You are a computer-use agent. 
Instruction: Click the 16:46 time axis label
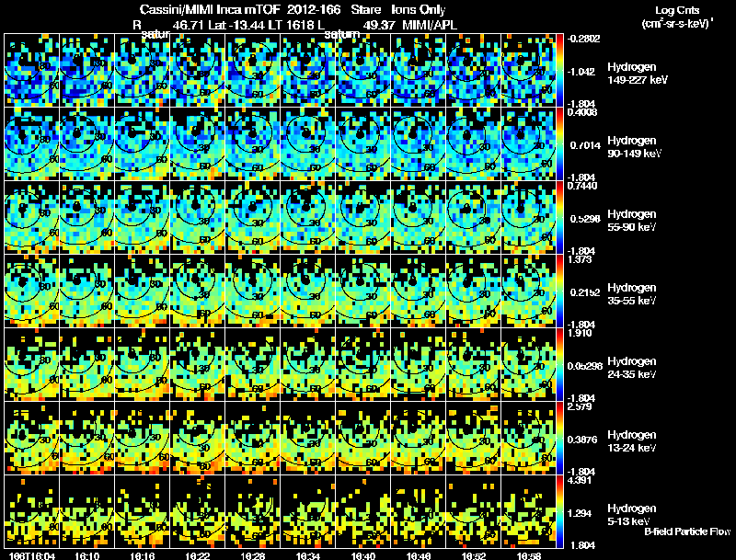[x=419, y=555]
